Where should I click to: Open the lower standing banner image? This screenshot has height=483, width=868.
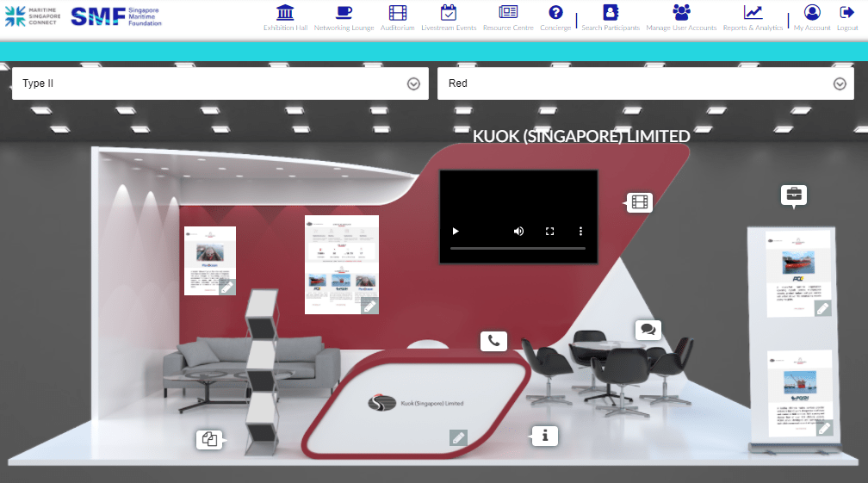click(x=800, y=393)
